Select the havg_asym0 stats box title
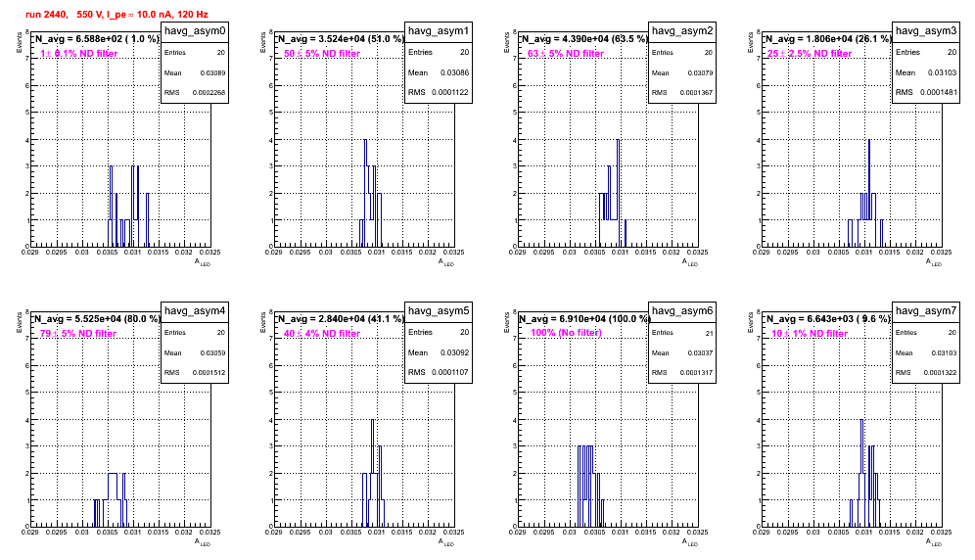Image resolution: width=975 pixels, height=560 pixels. tap(195, 31)
